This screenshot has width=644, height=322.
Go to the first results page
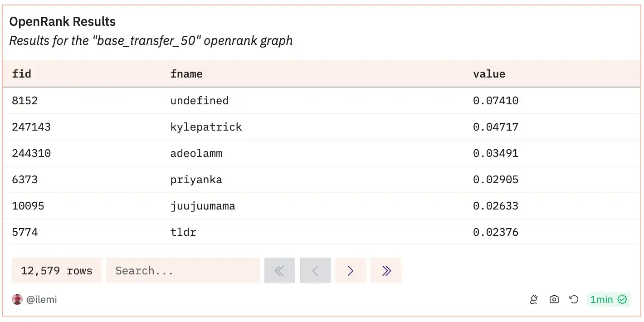pyautogui.click(x=279, y=271)
